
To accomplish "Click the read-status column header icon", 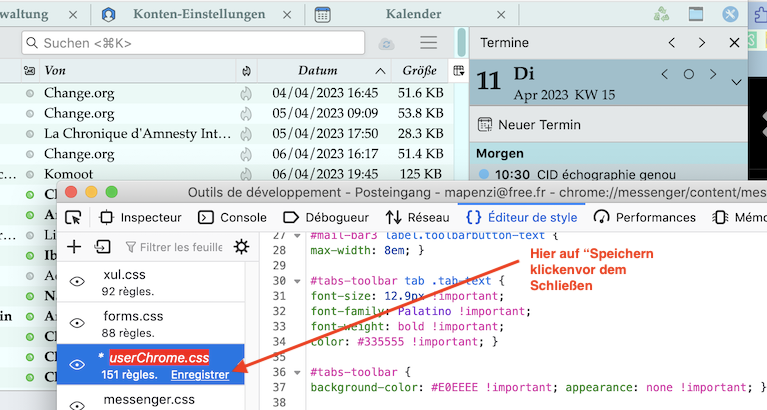I will pyautogui.click(x=29, y=71).
